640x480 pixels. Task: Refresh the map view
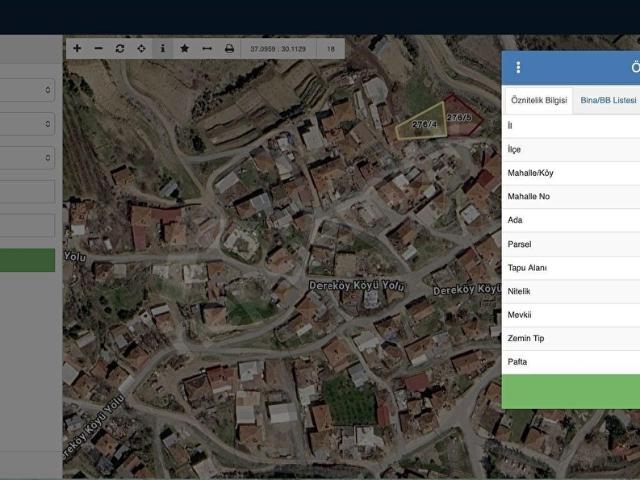pyautogui.click(x=120, y=49)
